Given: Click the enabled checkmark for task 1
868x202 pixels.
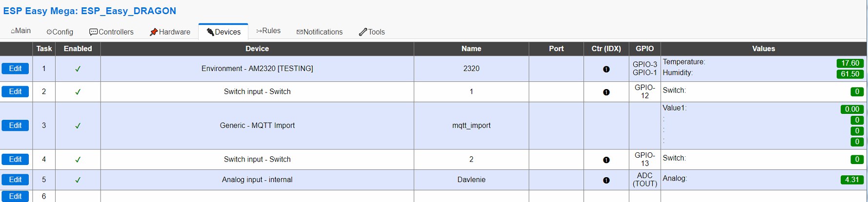Looking at the screenshot, I should point(78,69).
